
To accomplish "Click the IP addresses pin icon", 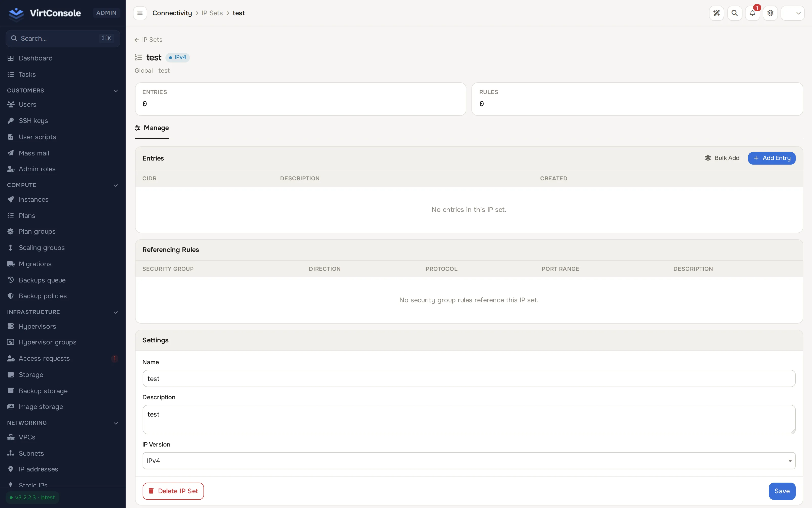I will [11, 469].
